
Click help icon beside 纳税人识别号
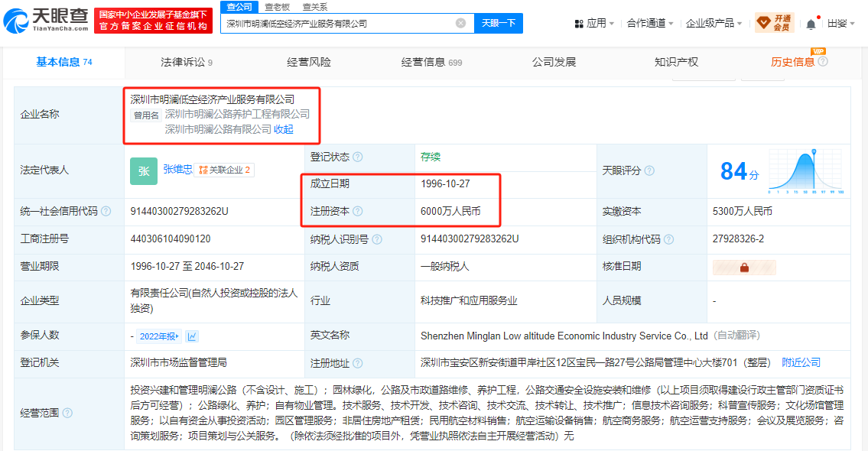pos(377,239)
